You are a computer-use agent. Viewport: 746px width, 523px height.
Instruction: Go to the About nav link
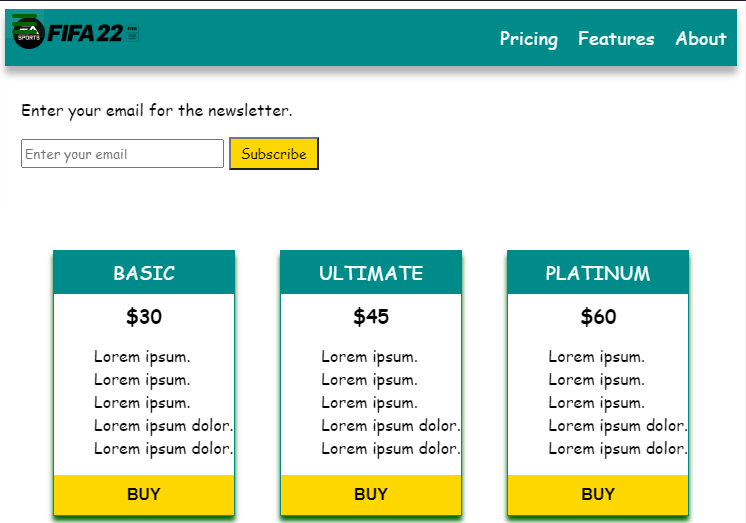(x=701, y=39)
